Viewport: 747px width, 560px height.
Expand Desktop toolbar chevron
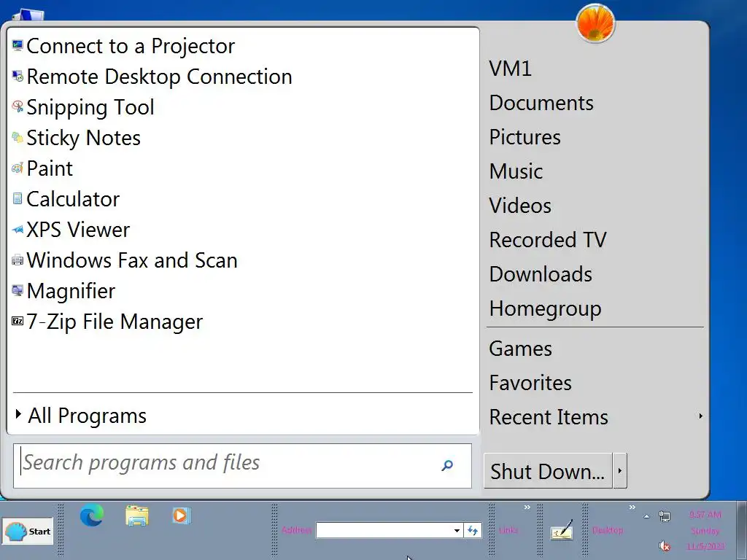[x=632, y=507]
